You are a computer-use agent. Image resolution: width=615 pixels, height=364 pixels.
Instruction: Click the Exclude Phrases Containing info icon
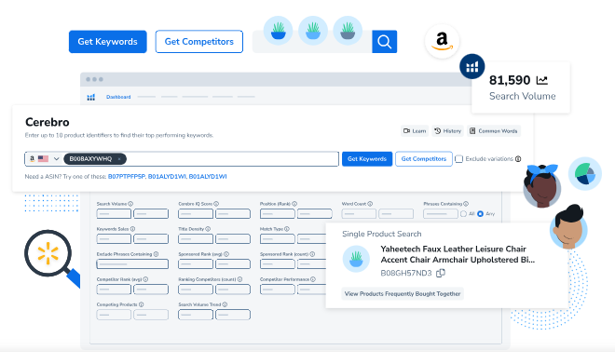[x=156, y=254]
